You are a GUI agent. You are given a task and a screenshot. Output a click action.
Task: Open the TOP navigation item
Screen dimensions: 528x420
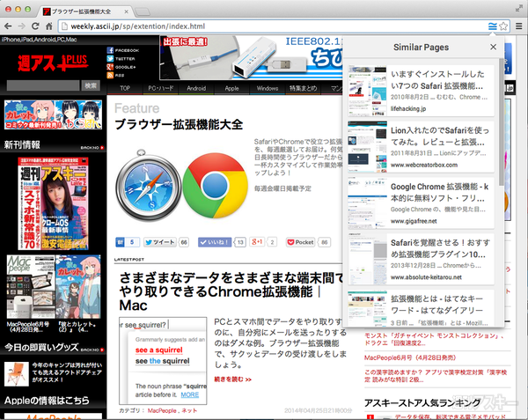point(125,88)
